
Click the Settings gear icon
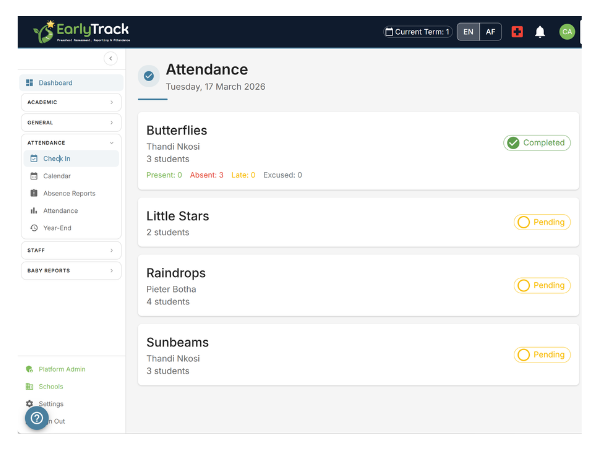29,404
